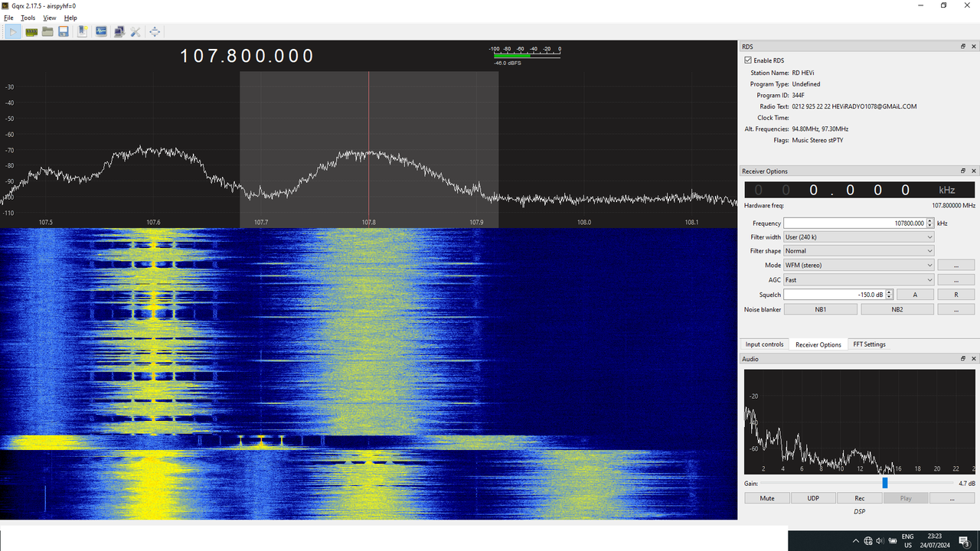Undock the RDS panel

963,47
